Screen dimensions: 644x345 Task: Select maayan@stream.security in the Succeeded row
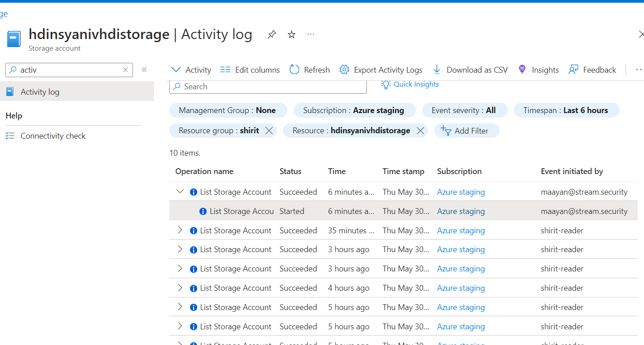tap(584, 192)
